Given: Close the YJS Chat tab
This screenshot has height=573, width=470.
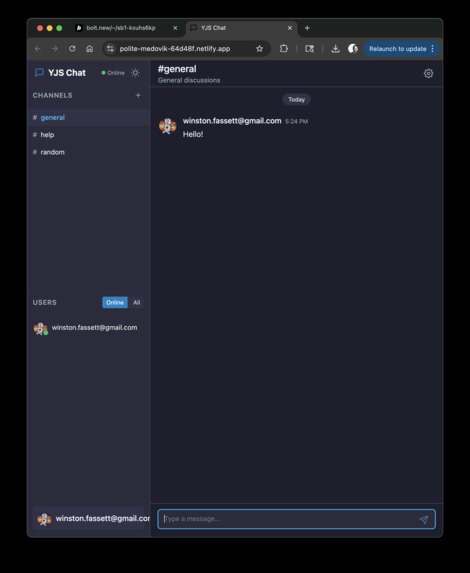Looking at the screenshot, I should tap(290, 28).
